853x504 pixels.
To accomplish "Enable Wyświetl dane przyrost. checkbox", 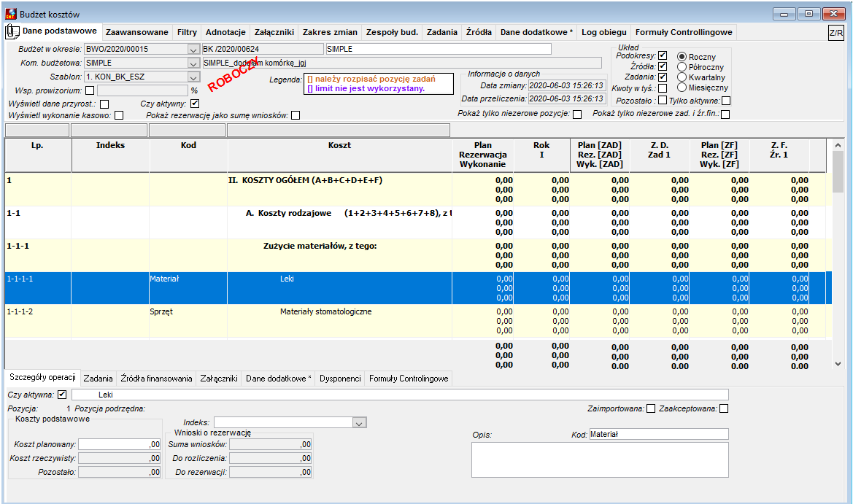I will pyautogui.click(x=104, y=104).
